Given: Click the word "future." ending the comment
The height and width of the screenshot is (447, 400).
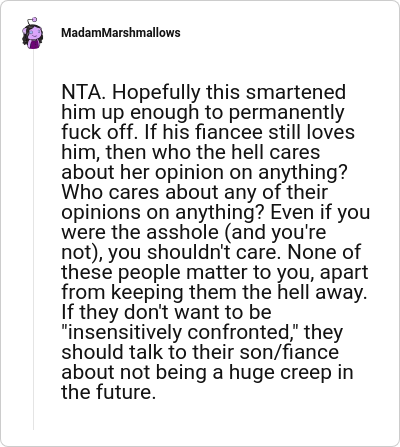Looking at the screenshot, I should click(126, 392).
